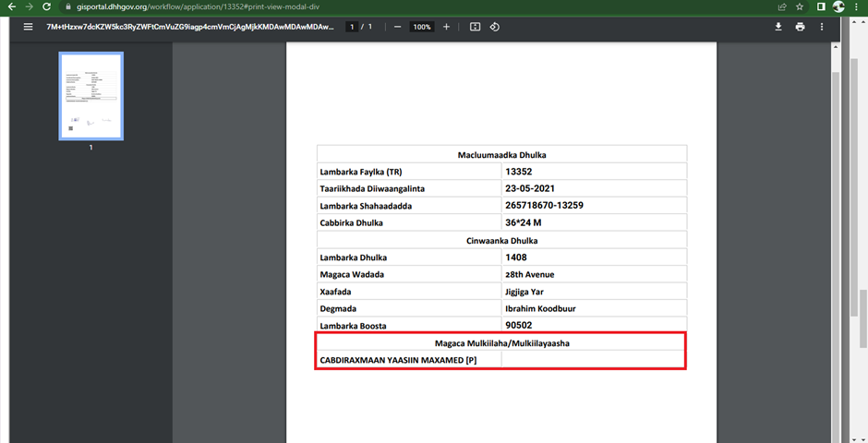868x443 pixels.
Task: Click the Lambarka Faylka (TR) label
Action: [361, 172]
